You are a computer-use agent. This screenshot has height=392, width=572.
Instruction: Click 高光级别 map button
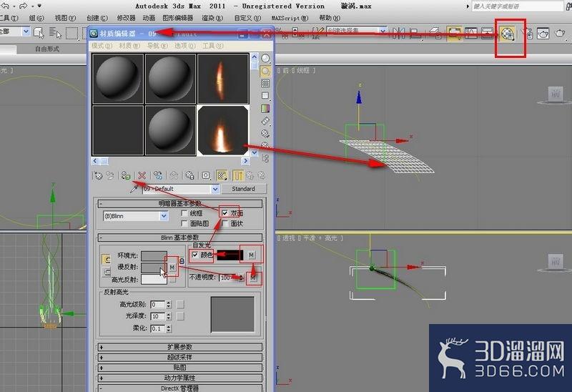pos(180,304)
